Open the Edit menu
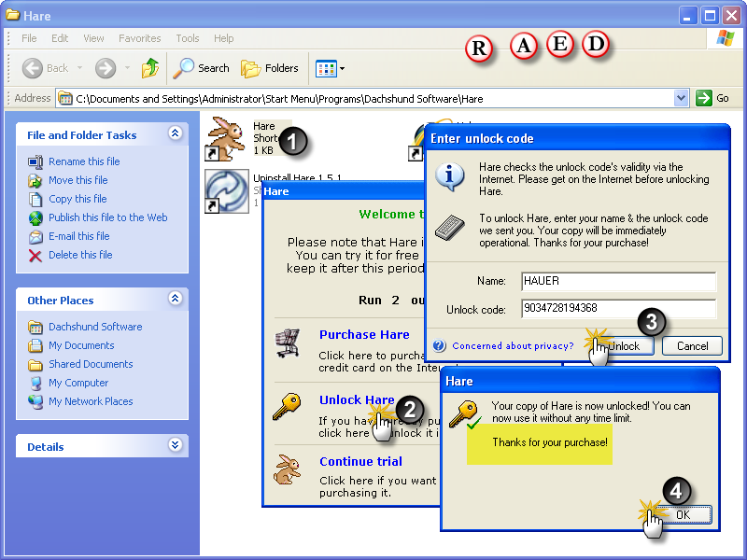 [x=60, y=38]
